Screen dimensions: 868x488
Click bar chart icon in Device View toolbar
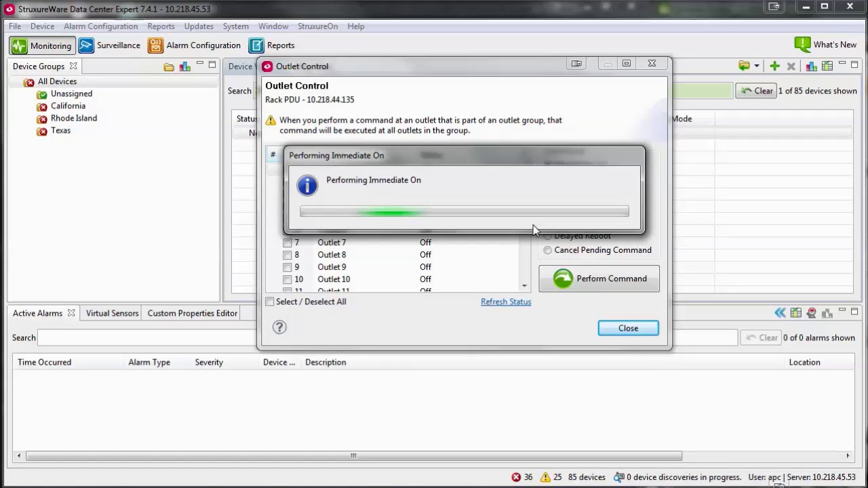[x=811, y=66]
